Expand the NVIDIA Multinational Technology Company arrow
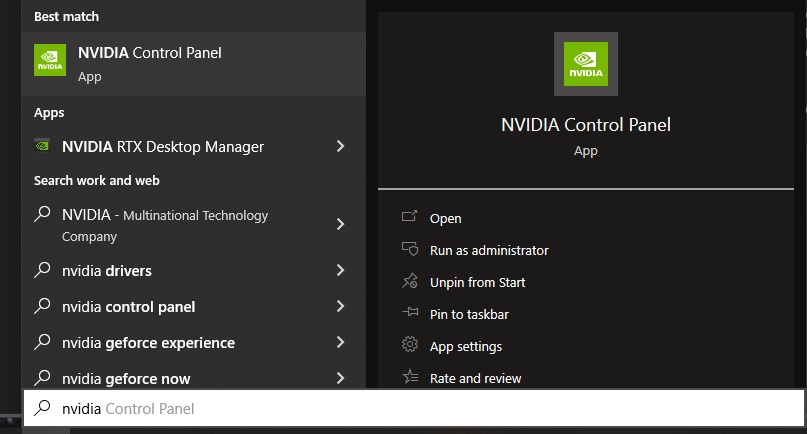Screen dimensions: 807x434 click(x=340, y=224)
